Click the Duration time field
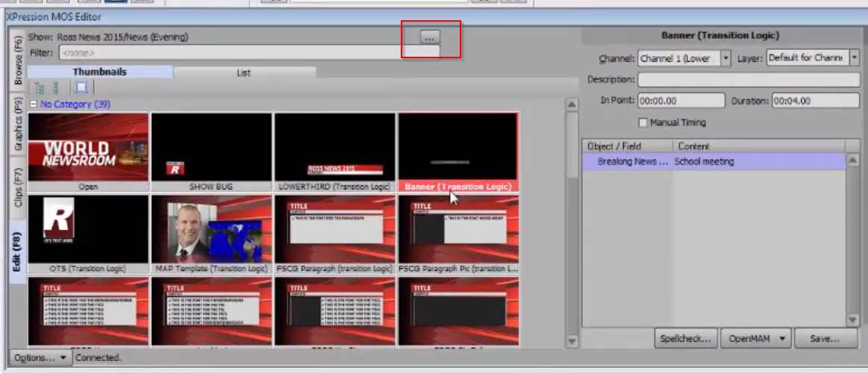 816,101
